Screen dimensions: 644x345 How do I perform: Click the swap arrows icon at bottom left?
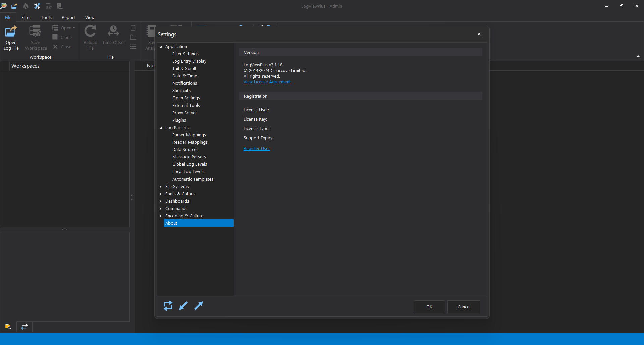coord(24,327)
